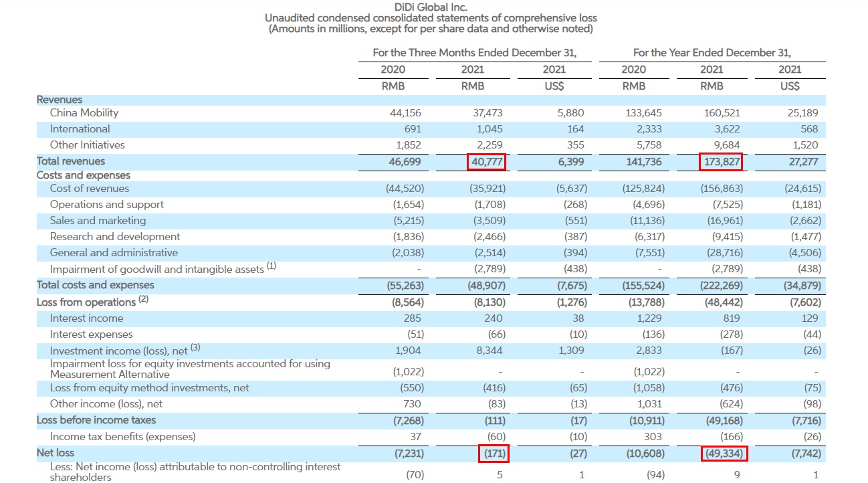The width and height of the screenshot is (868, 483).
Task: Click the General and administrative label
Action: pyautogui.click(x=114, y=253)
